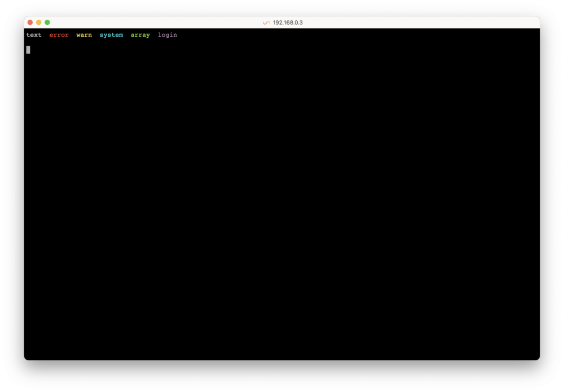564x392 pixels.
Task: Maximize the window with green button
Action: tap(47, 23)
